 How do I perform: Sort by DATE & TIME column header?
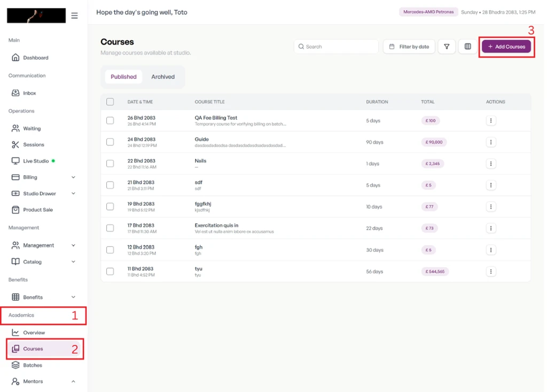point(140,102)
